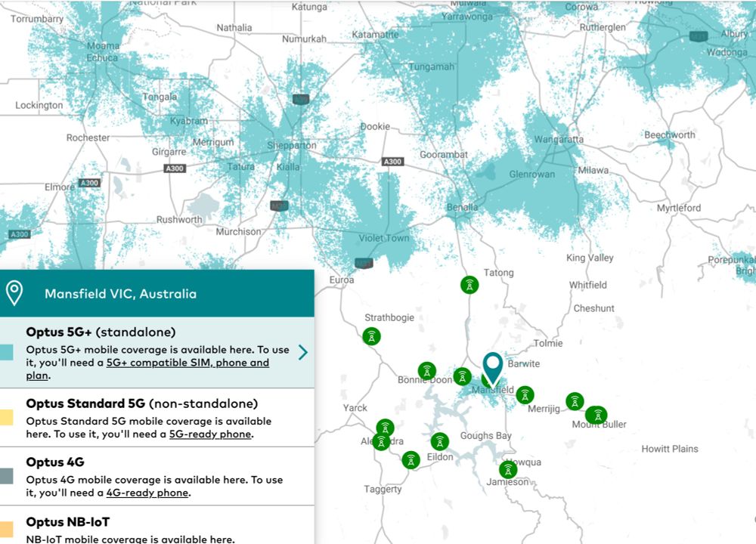Screen dimensions: 756x544
Task: Follow the 5G-ready phone link
Action: click(x=210, y=434)
